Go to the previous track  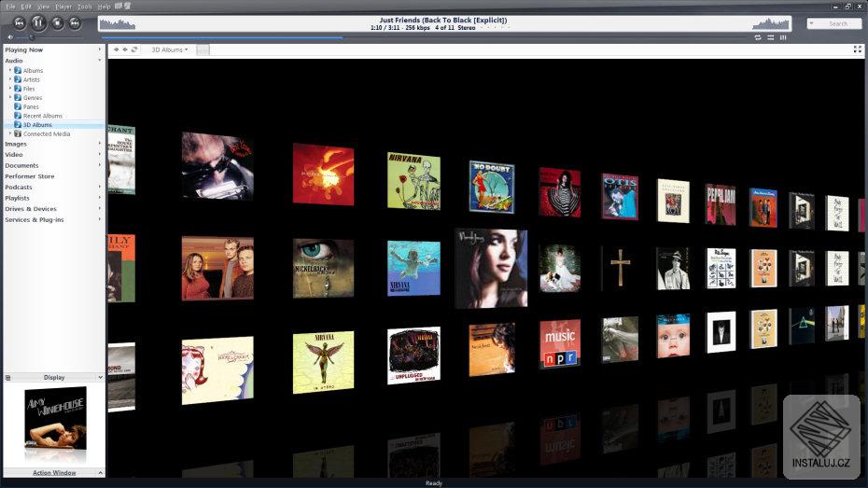pyautogui.click(x=19, y=22)
